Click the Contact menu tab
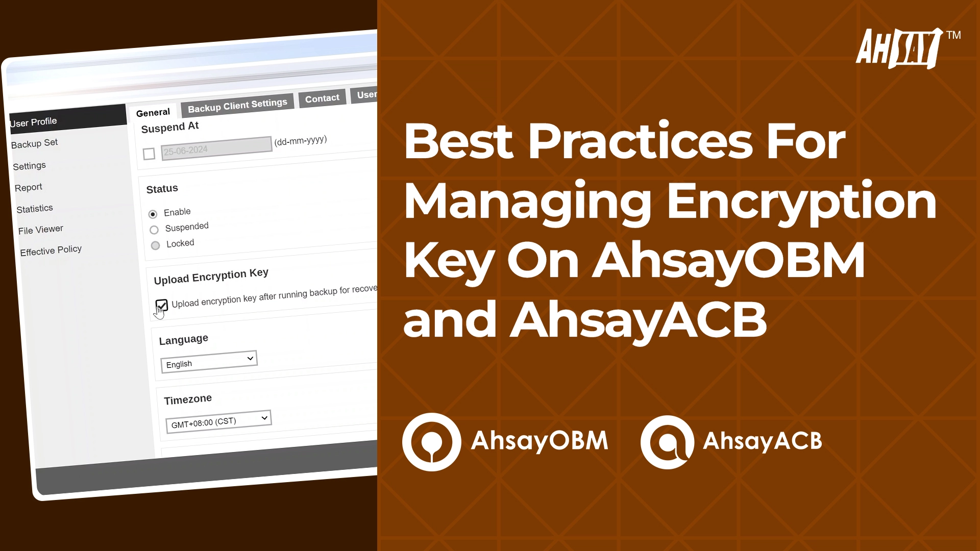980x551 pixels. tap(322, 99)
